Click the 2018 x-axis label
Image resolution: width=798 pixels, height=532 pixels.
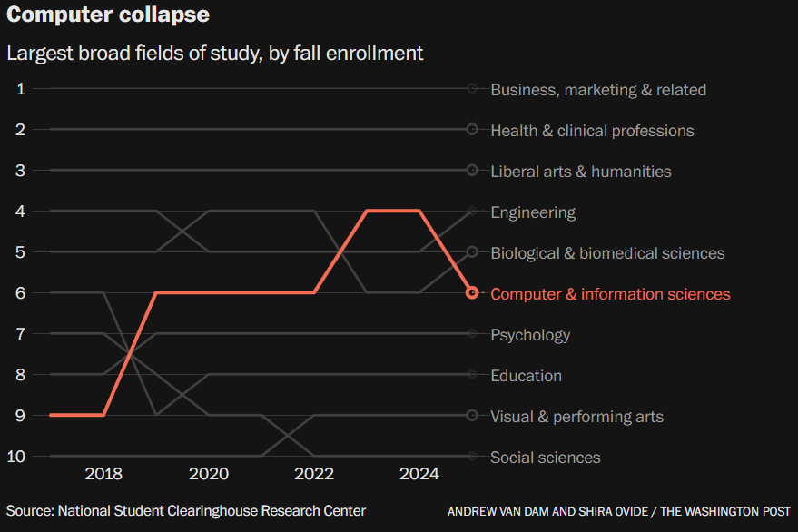(x=103, y=474)
